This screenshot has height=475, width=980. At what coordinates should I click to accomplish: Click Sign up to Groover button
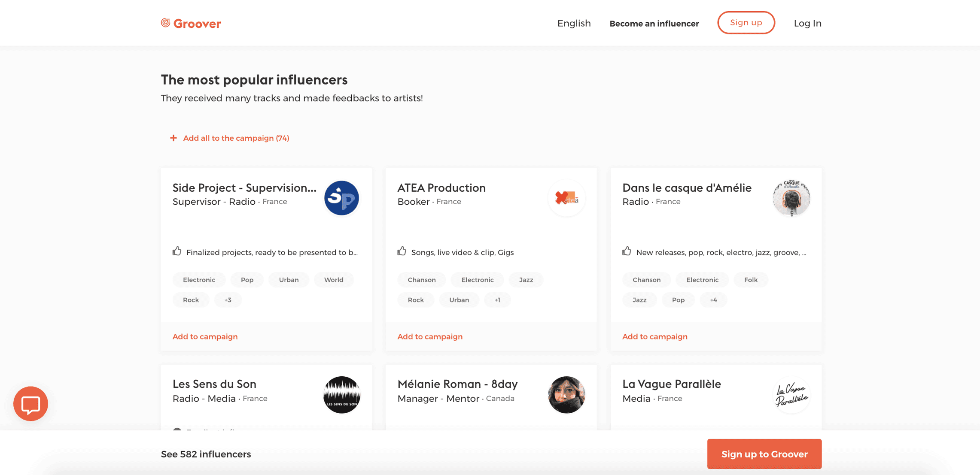[764, 454]
